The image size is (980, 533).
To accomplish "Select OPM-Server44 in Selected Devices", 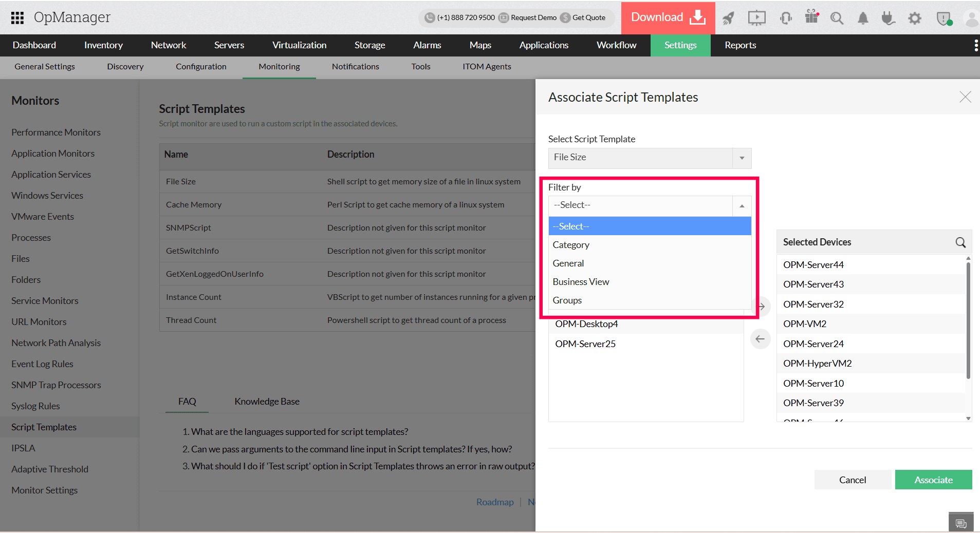I will 871,265.
